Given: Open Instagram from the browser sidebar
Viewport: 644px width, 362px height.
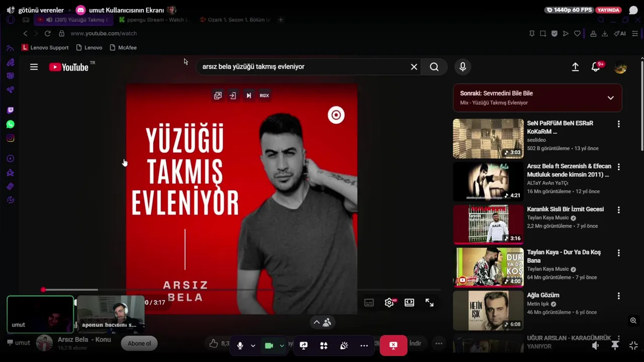Looking at the screenshot, I should [x=10, y=138].
